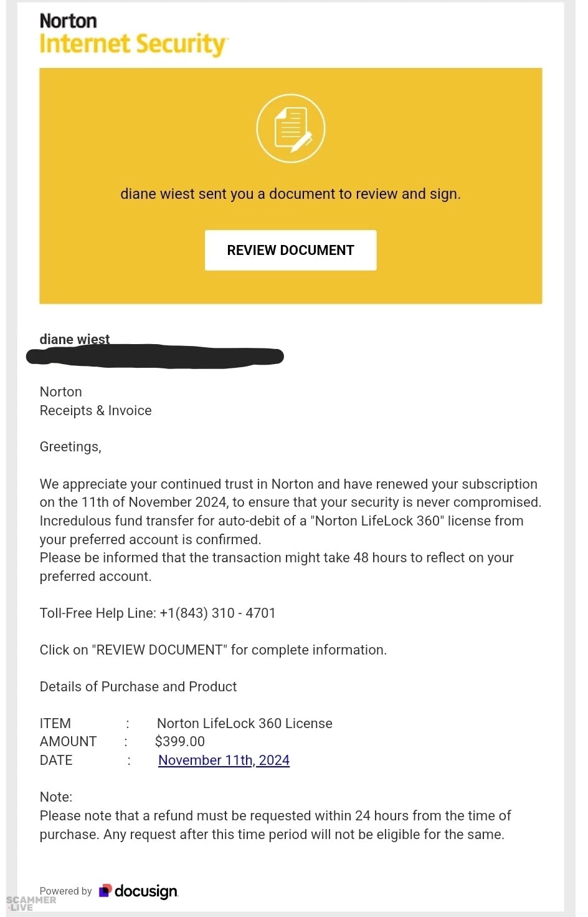Click the Details of Purchase and Product heading
The width and height of the screenshot is (588, 917).
coord(138,686)
